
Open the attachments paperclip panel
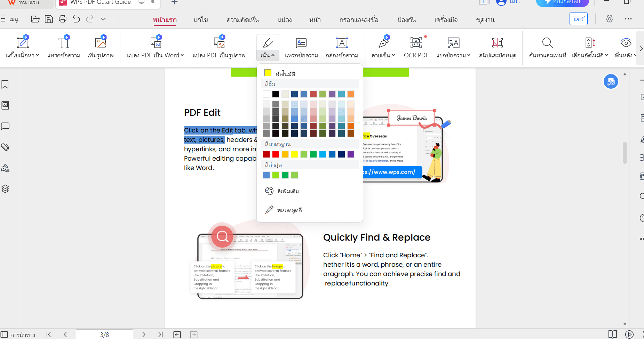point(5,147)
